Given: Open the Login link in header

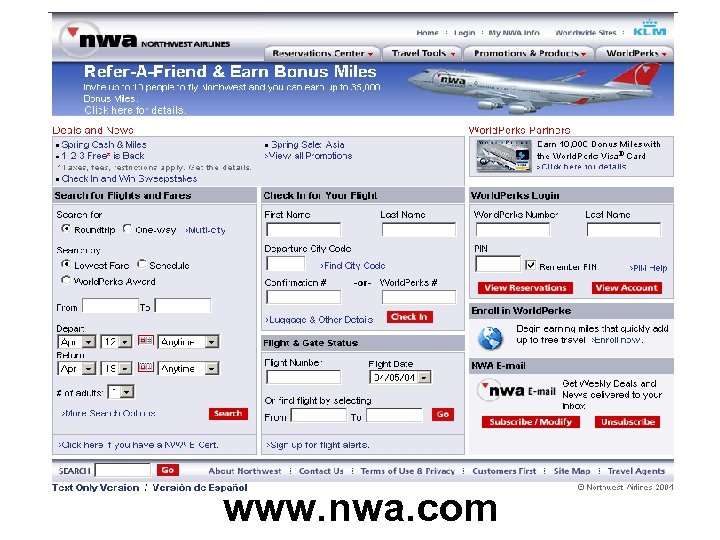Looking at the screenshot, I should [x=464, y=33].
